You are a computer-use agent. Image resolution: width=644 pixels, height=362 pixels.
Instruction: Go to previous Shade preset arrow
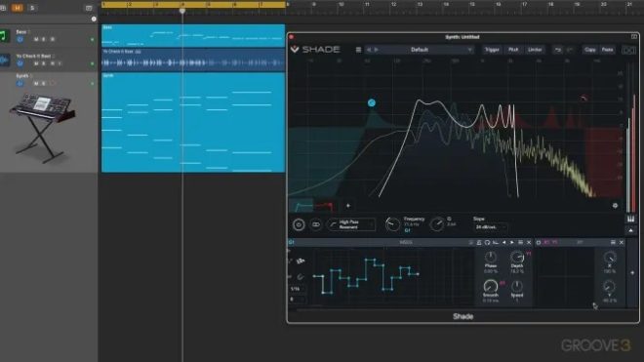369,50
